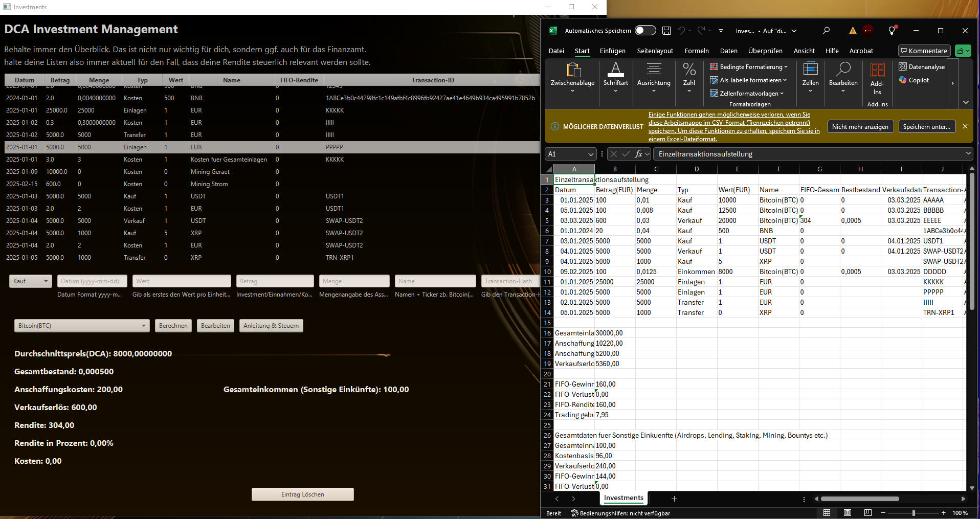Screen dimensions: 980x519
Task: Click Speichern unter in the warning bar
Action: (x=926, y=126)
